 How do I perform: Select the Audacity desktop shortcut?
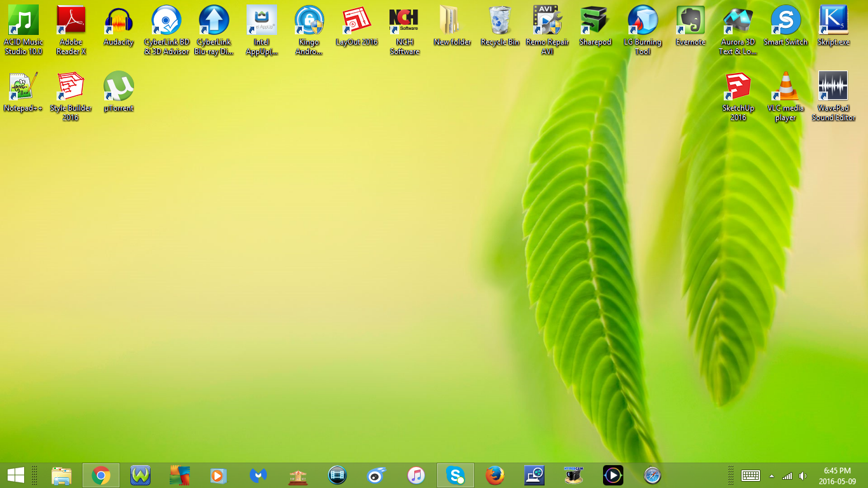click(119, 27)
